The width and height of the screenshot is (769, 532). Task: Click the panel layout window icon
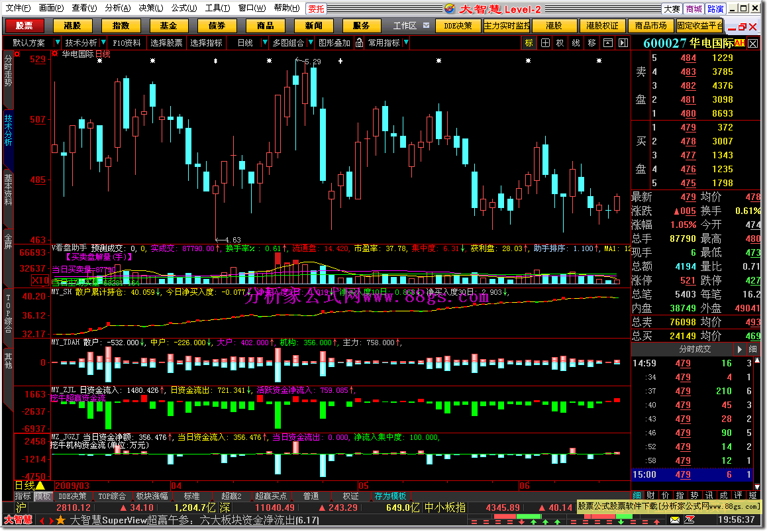607,42
